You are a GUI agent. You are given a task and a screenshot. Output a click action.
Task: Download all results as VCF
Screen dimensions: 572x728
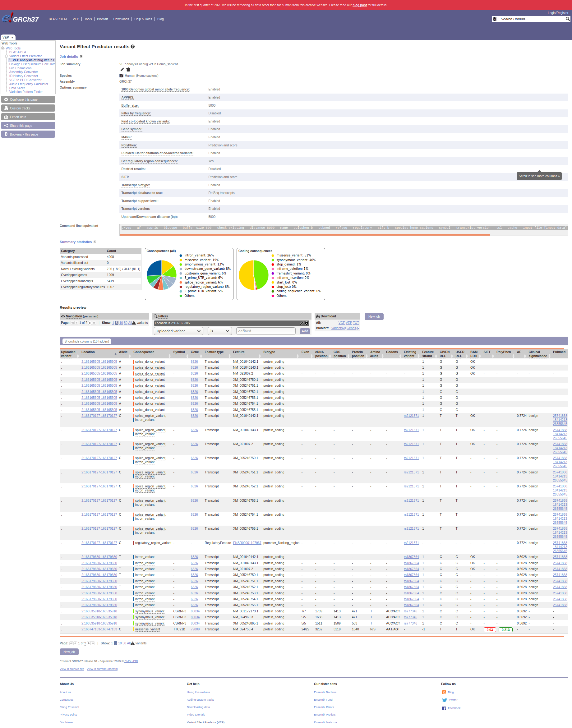[x=341, y=323]
